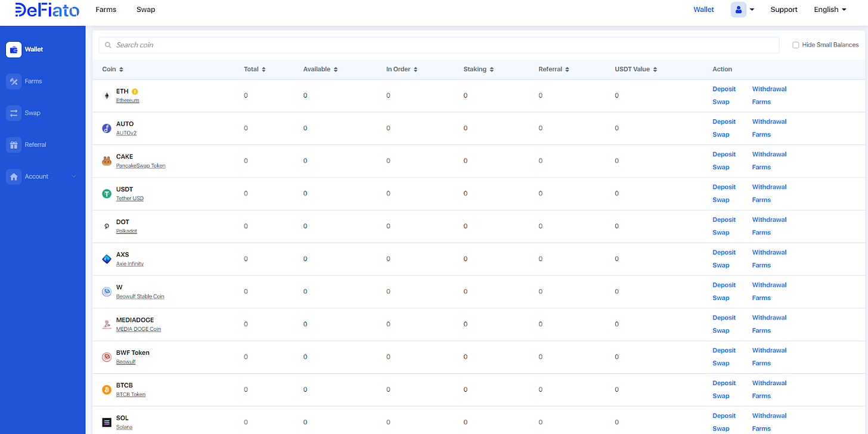Expand the Account sidebar chevron
The height and width of the screenshot is (434, 868).
coord(74,176)
